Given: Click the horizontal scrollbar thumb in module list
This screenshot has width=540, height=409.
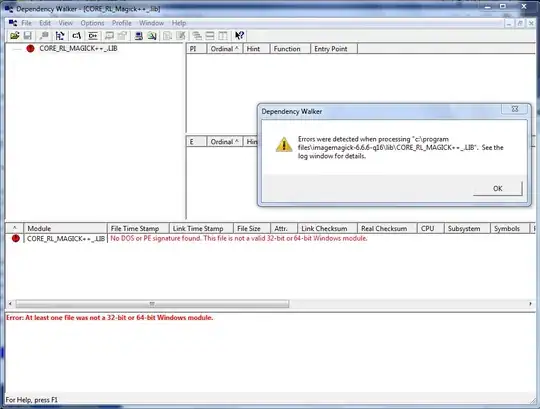Looking at the screenshot, I should [x=152, y=304].
